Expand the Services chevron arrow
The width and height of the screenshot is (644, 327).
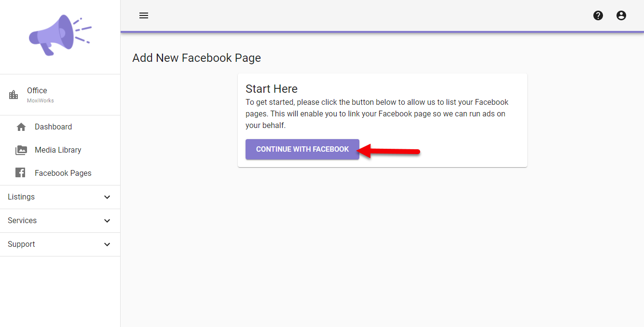coord(107,221)
